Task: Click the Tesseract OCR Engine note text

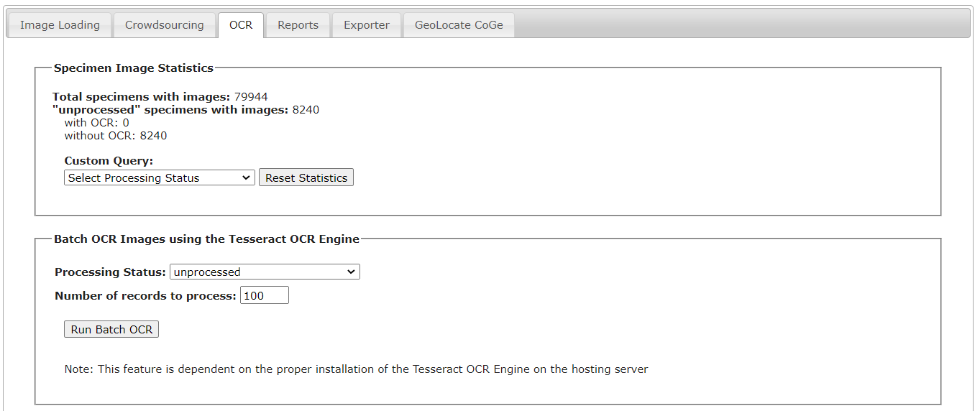Action: pyautogui.click(x=357, y=369)
